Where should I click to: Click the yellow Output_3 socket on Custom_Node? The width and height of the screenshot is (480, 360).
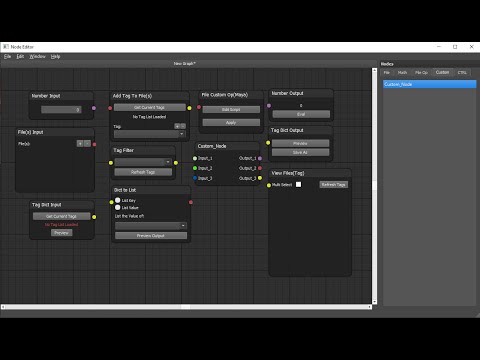pos(260,178)
